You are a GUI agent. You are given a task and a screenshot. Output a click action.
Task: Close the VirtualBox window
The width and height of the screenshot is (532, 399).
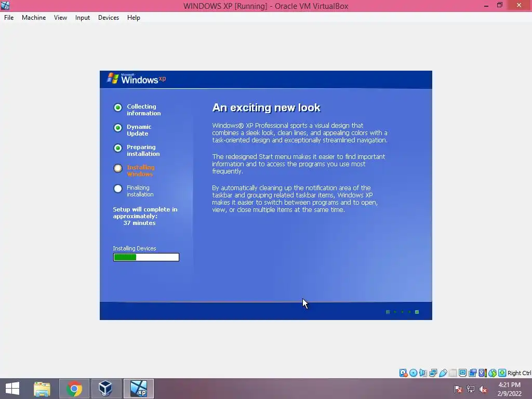pyautogui.click(x=519, y=5)
